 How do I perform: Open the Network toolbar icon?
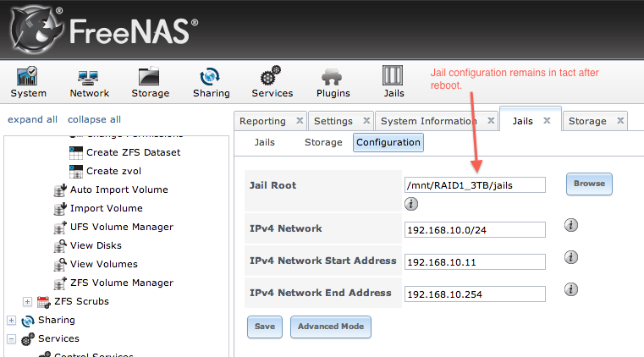point(88,77)
